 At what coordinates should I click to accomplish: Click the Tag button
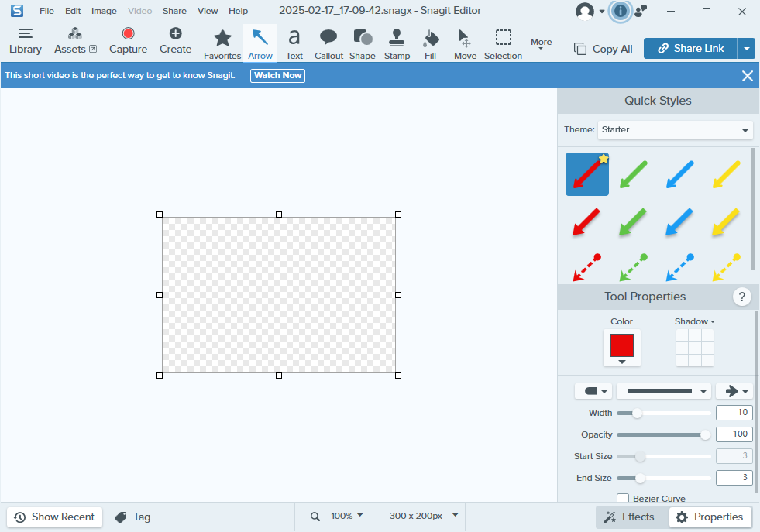[132, 517]
